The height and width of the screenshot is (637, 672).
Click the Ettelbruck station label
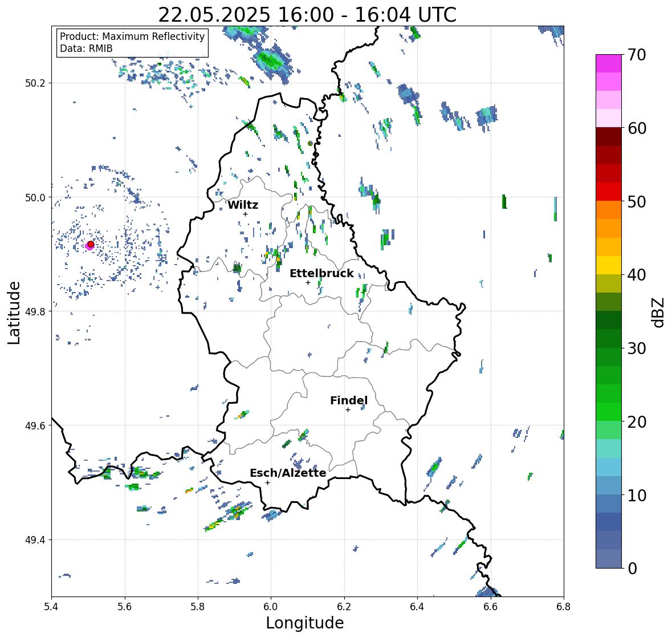click(x=321, y=274)
